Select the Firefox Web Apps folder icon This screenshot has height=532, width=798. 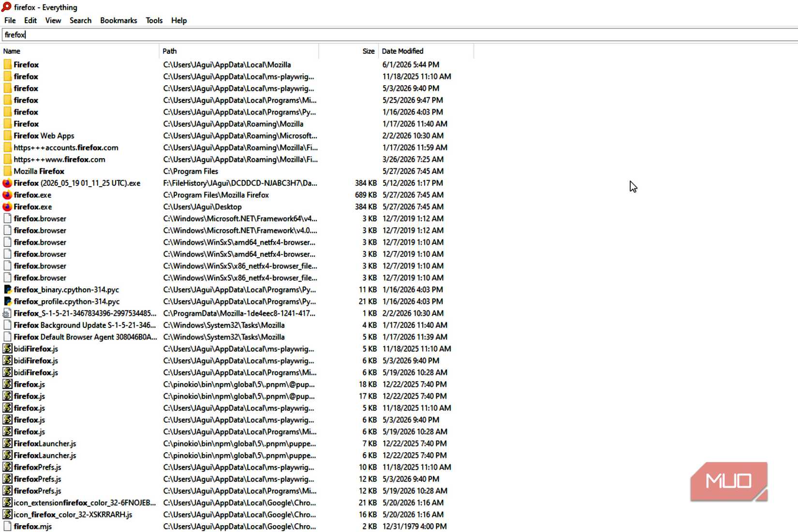7,135
